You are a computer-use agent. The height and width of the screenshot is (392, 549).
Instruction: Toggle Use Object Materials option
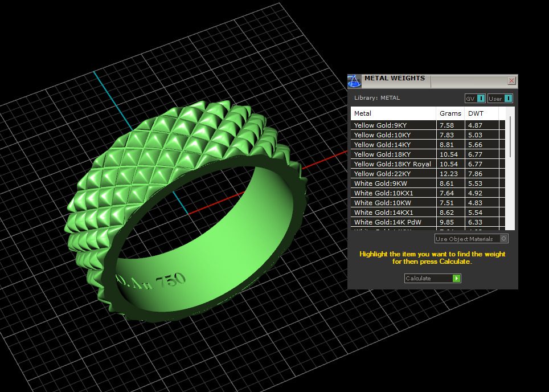(472, 239)
